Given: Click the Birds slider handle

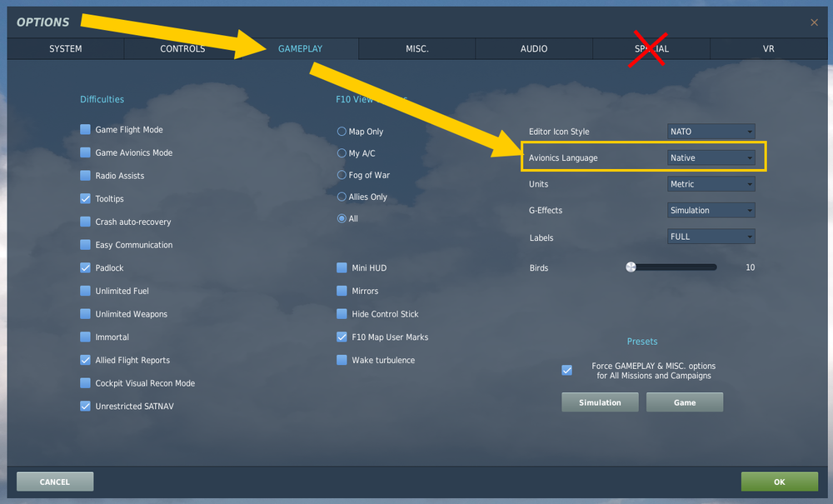Looking at the screenshot, I should click(631, 267).
